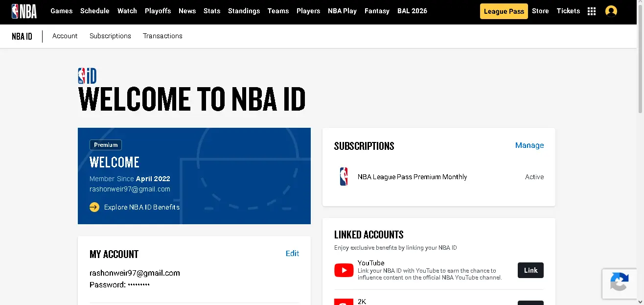Open the News section

pyautogui.click(x=187, y=11)
